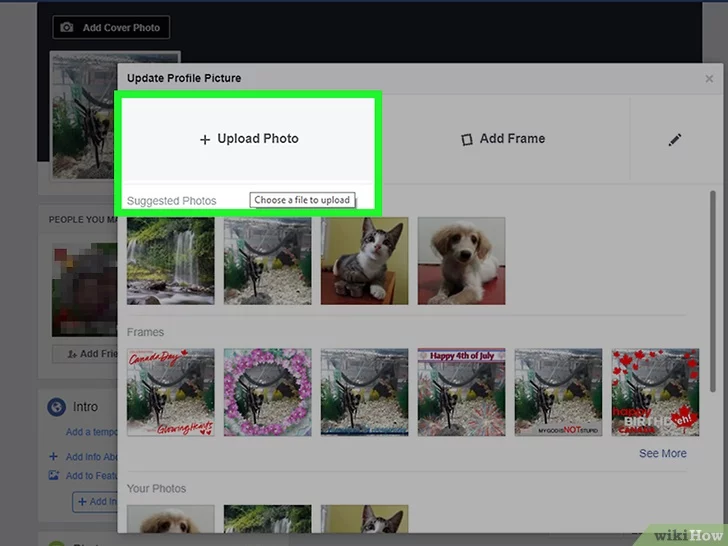Choose the Happy Birthday Canada frame
728x546 pixels.
point(655,392)
